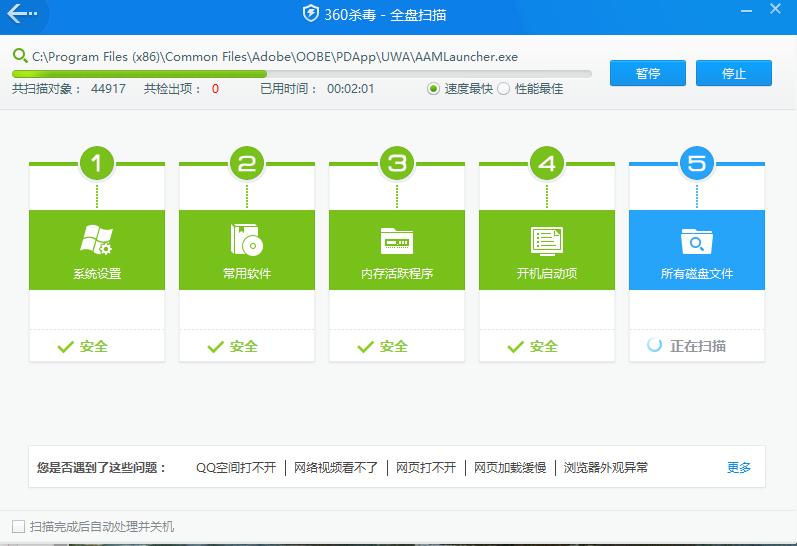This screenshot has width=797, height=546.
Task: Open the 网页加载缓慢 help link
Action: click(510, 467)
